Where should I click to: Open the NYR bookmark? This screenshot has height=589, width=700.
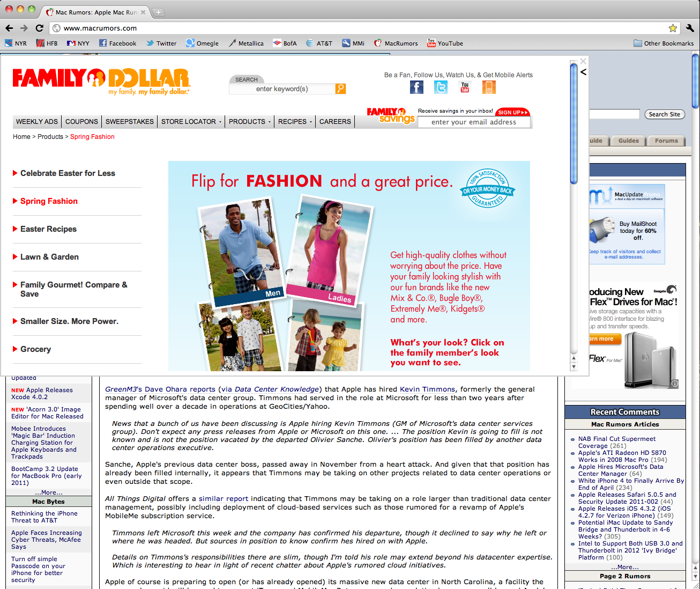[x=16, y=43]
